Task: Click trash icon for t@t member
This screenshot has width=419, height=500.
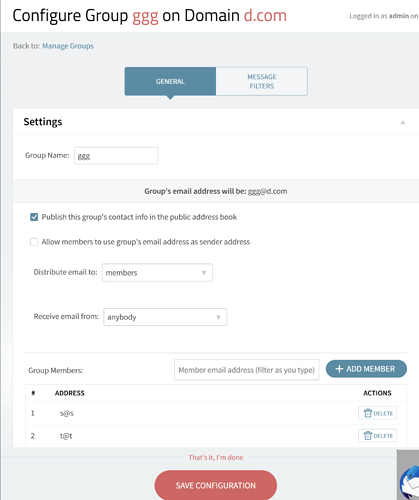Action: pyautogui.click(x=368, y=435)
